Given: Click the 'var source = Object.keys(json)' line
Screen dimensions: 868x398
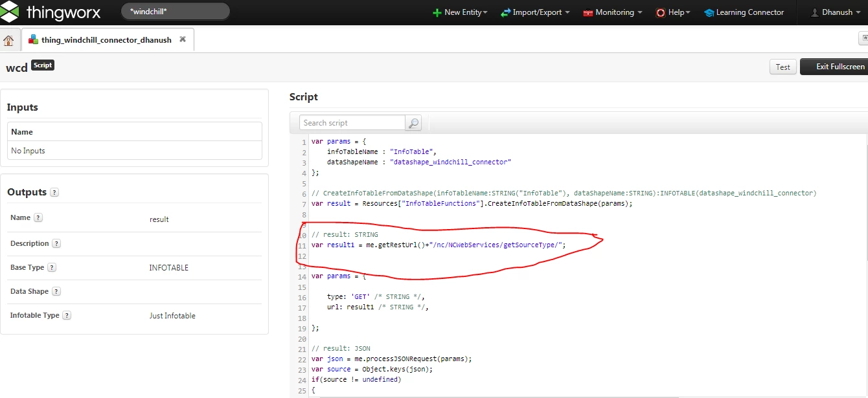Looking at the screenshot, I should point(372,369).
